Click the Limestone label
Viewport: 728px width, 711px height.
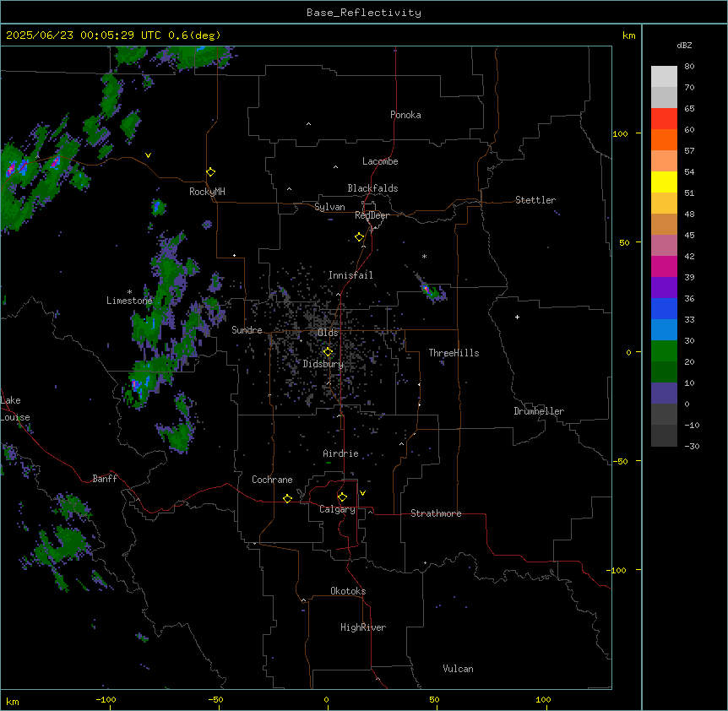click(x=129, y=301)
